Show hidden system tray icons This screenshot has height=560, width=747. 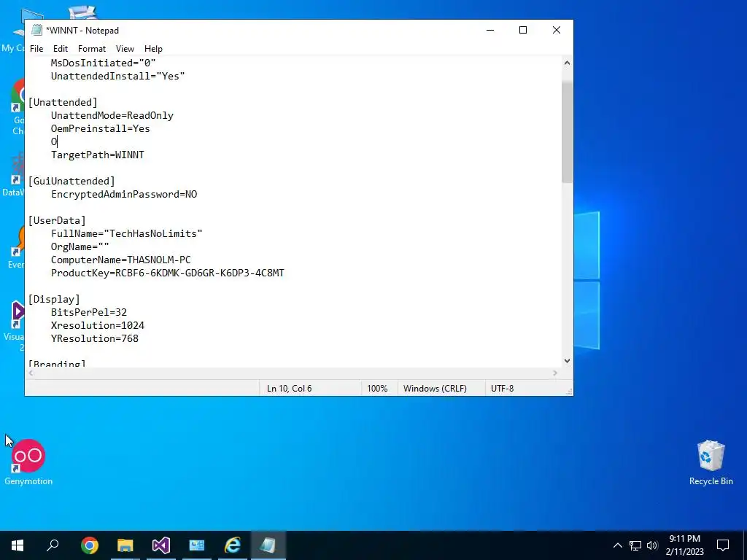[617, 545]
